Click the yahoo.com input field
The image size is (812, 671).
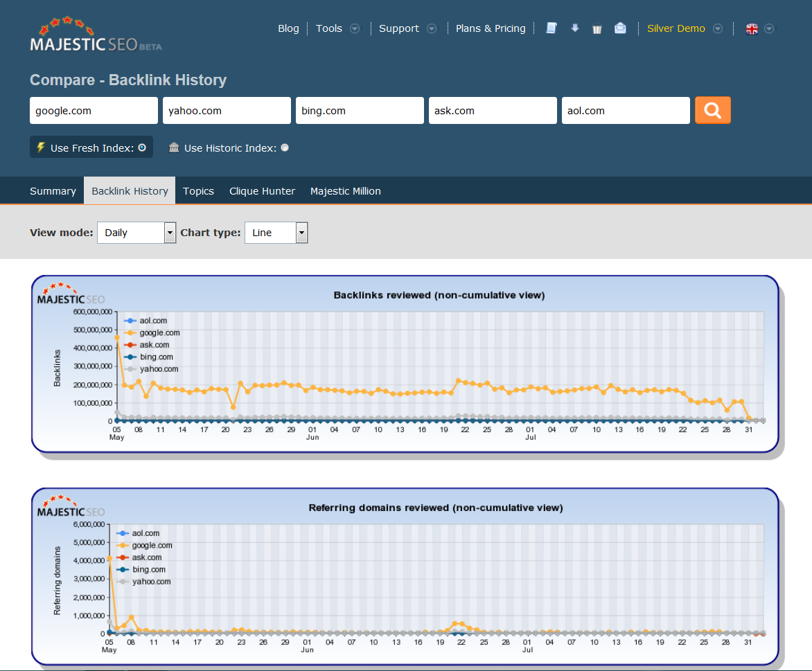[x=227, y=110]
